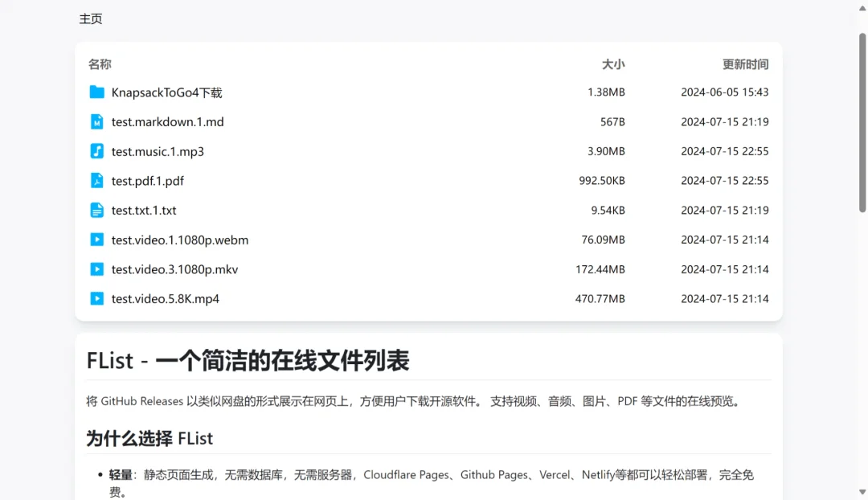The width and height of the screenshot is (868, 500).
Task: Click the PDF icon beside test.pdf.1.pdf
Action: pyautogui.click(x=96, y=180)
